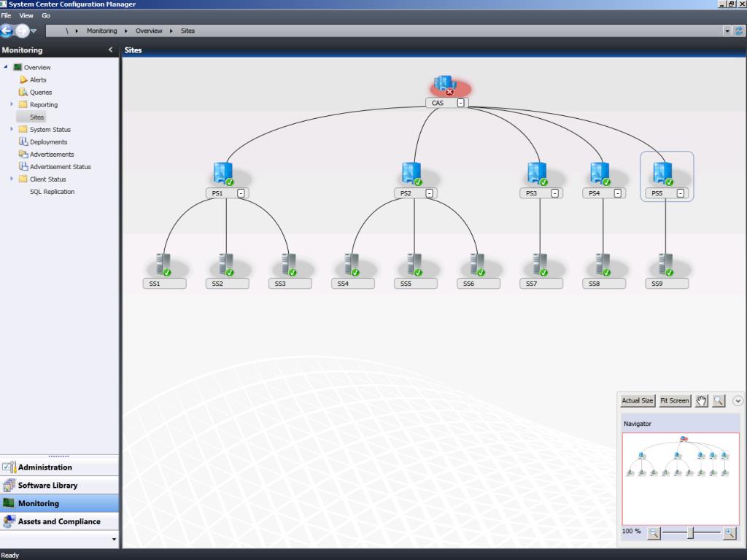Switch to the Monitoring workspace
The width and height of the screenshot is (747, 560).
[59, 503]
